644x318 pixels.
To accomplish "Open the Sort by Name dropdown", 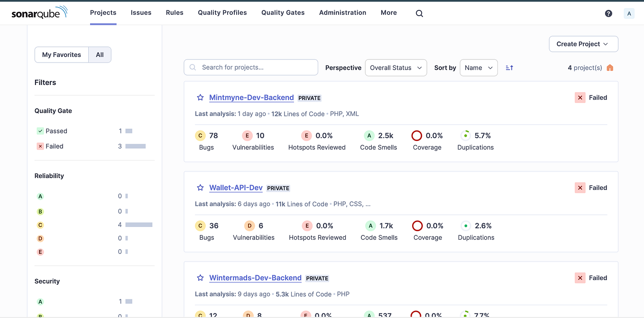I will pyautogui.click(x=478, y=67).
